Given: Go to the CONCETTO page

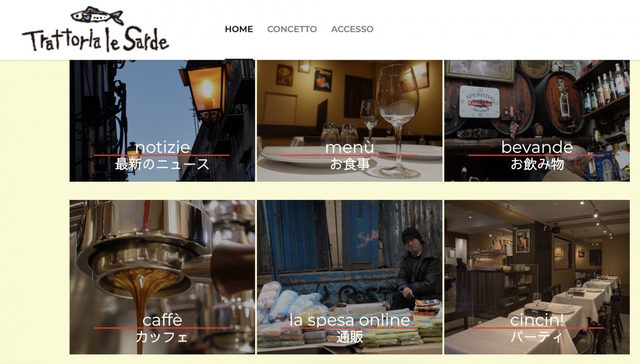Looking at the screenshot, I should pos(292,29).
